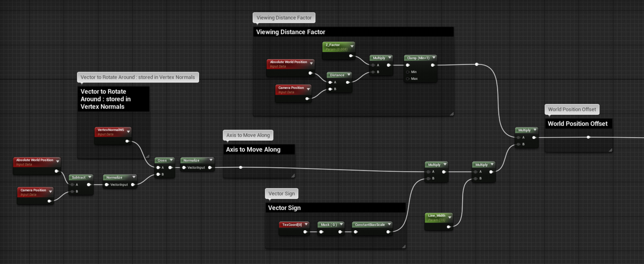Click the Viewing Distance Factor comment title bar
The image size is (644, 264).
tap(353, 32)
